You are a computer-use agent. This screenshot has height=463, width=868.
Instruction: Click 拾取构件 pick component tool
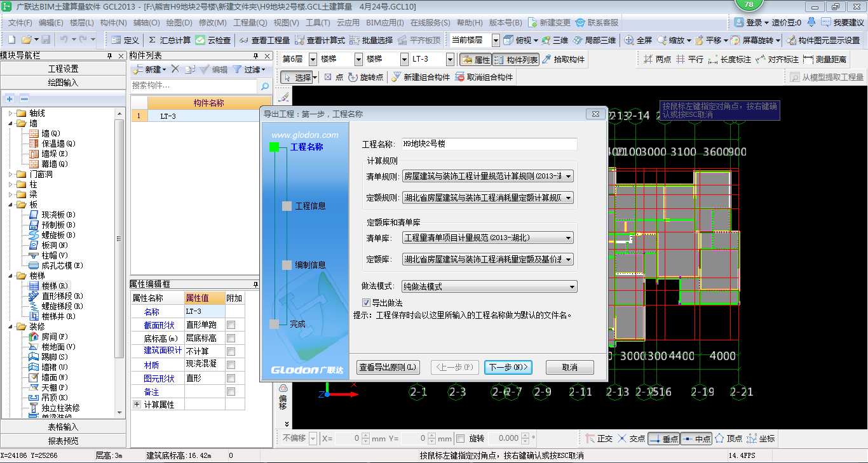coord(563,60)
